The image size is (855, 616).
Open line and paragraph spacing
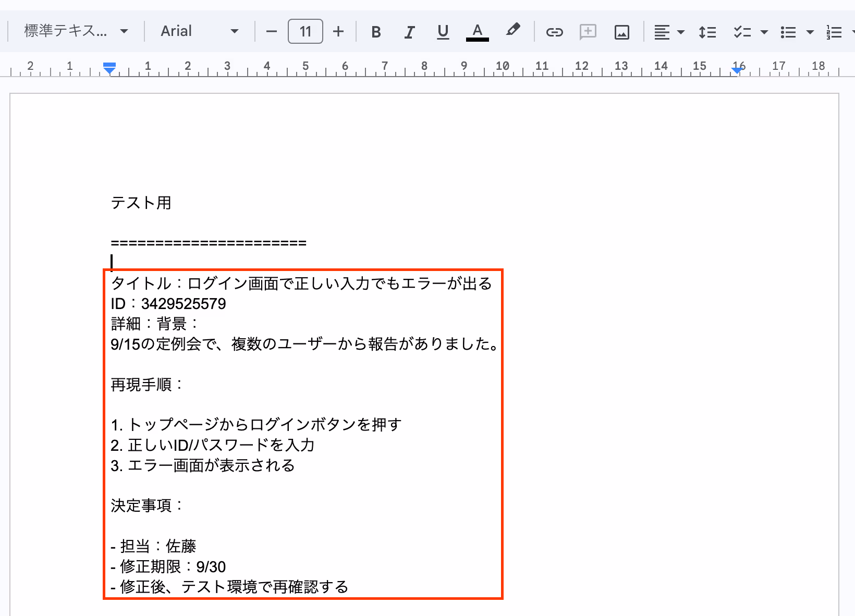707,32
